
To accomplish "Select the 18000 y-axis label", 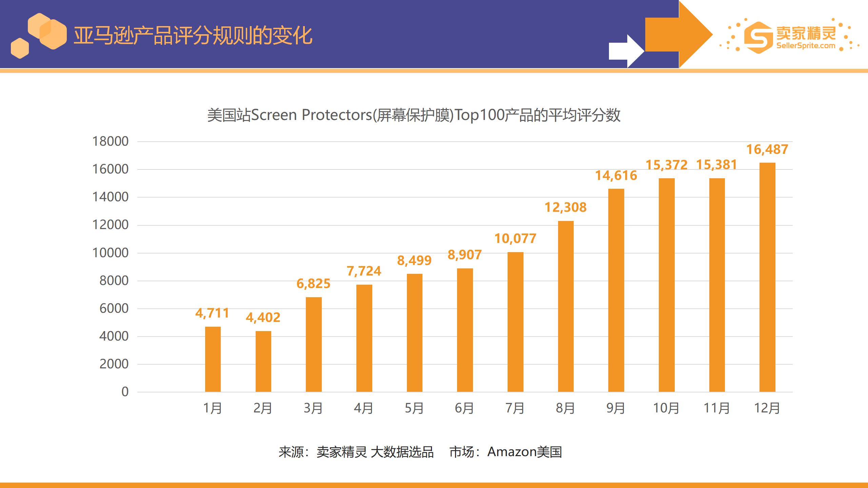I will point(111,141).
